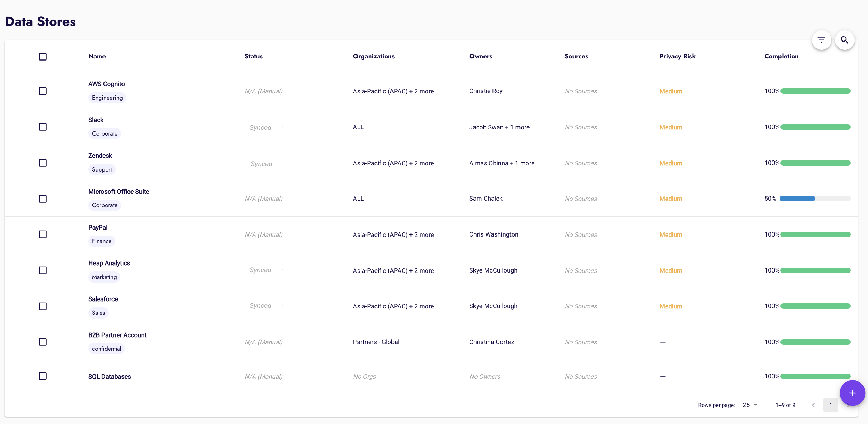The height and width of the screenshot is (424, 868).
Task: Click Zendesk's Medium privacy risk
Action: [x=671, y=163]
